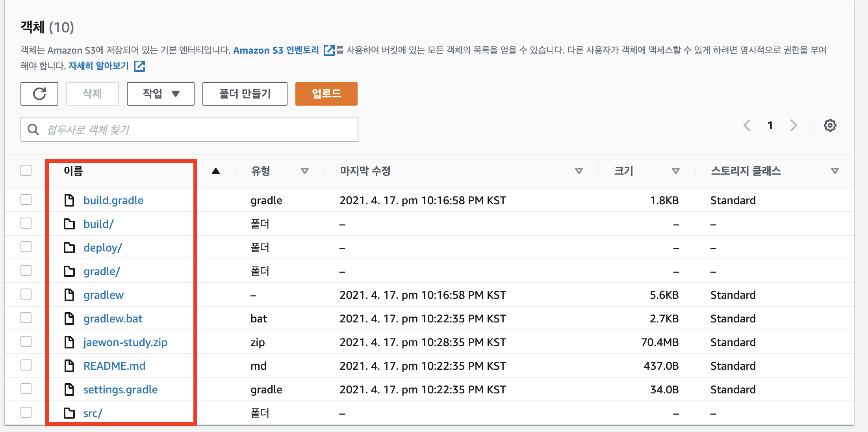The image size is (868, 432).
Task: Check the box for the build.gradle row
Action: (x=26, y=200)
